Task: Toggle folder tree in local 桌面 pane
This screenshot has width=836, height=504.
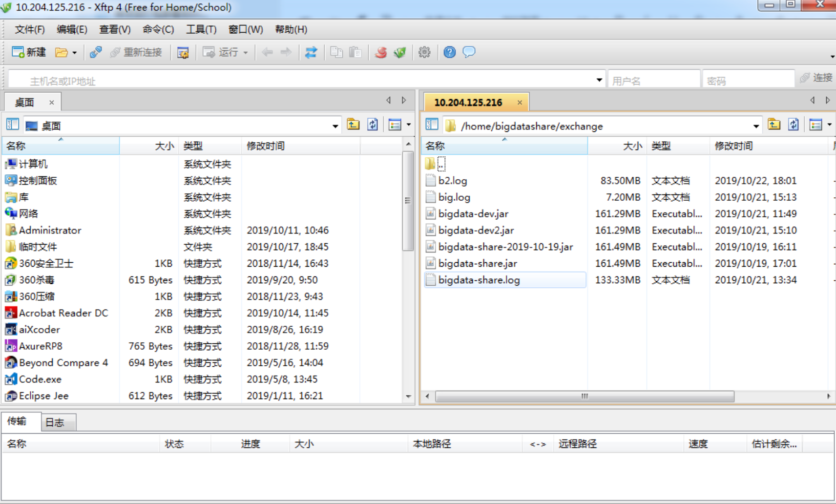Action: coord(13,125)
